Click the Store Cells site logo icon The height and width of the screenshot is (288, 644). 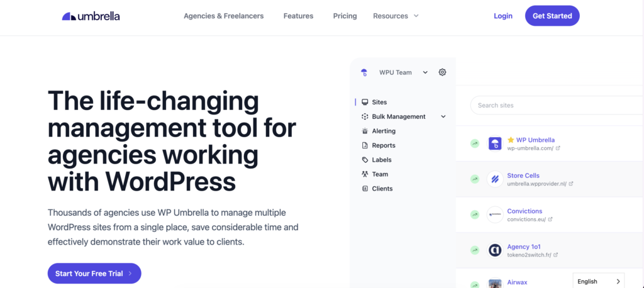point(495,179)
